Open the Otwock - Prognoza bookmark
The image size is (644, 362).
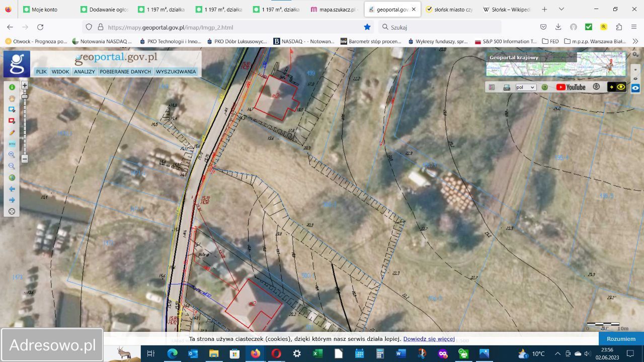click(x=36, y=41)
